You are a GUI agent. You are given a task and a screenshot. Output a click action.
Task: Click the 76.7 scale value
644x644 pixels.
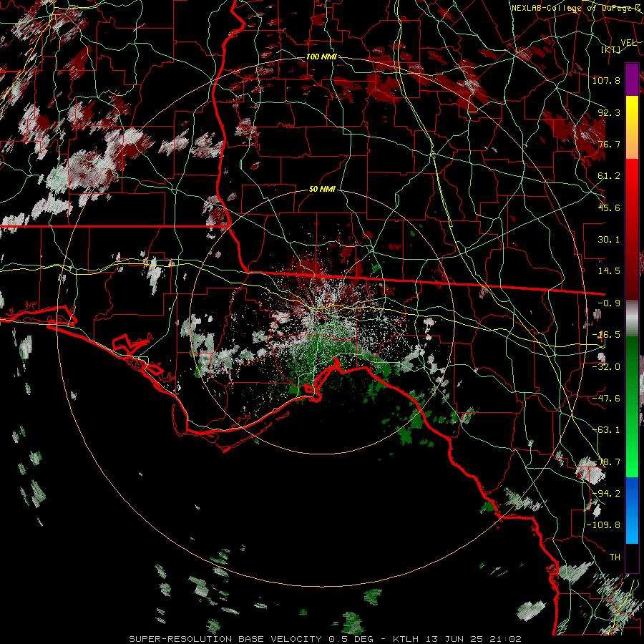pyautogui.click(x=609, y=144)
